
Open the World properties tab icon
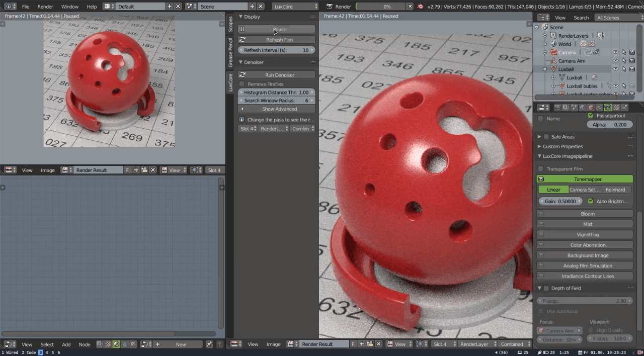583,108
